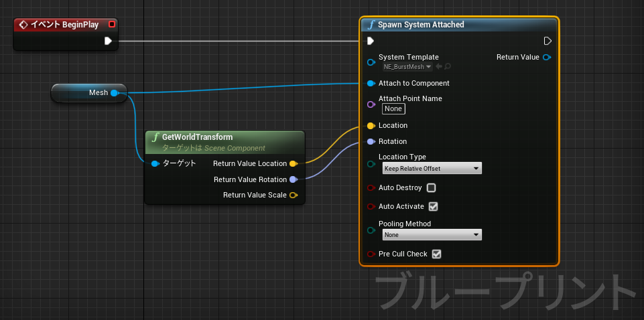
Task: Click the red delegate pin on BeginPlay
Action: pos(111,25)
